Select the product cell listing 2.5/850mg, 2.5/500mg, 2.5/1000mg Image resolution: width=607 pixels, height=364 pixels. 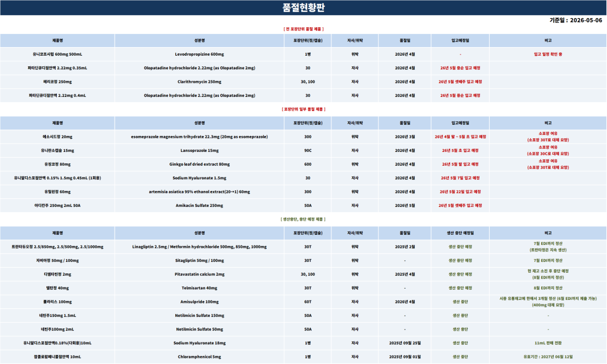(x=57, y=247)
